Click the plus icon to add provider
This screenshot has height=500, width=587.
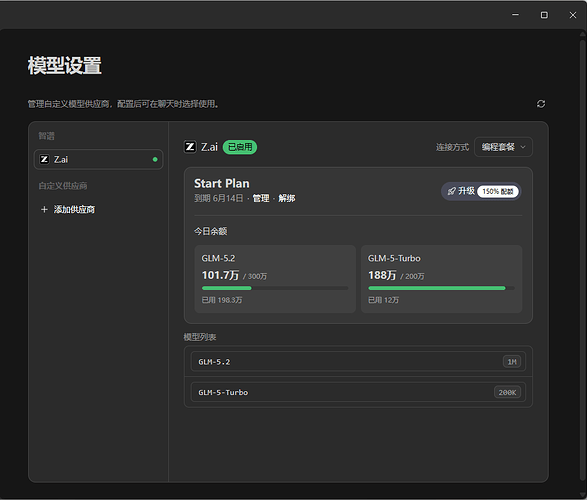44,210
